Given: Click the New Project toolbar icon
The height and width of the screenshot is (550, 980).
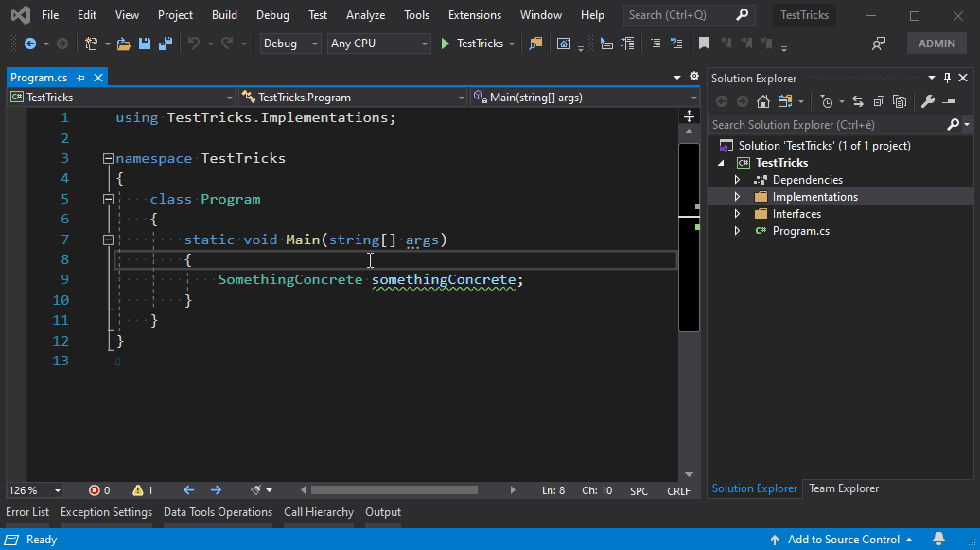Looking at the screenshot, I should [x=91, y=44].
